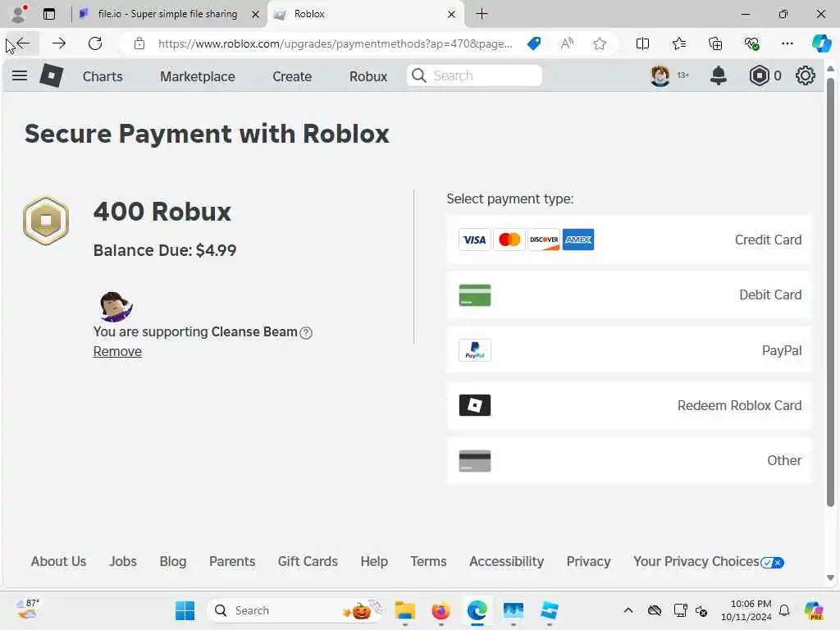Select Other payment type
840x630 pixels.
click(629, 461)
